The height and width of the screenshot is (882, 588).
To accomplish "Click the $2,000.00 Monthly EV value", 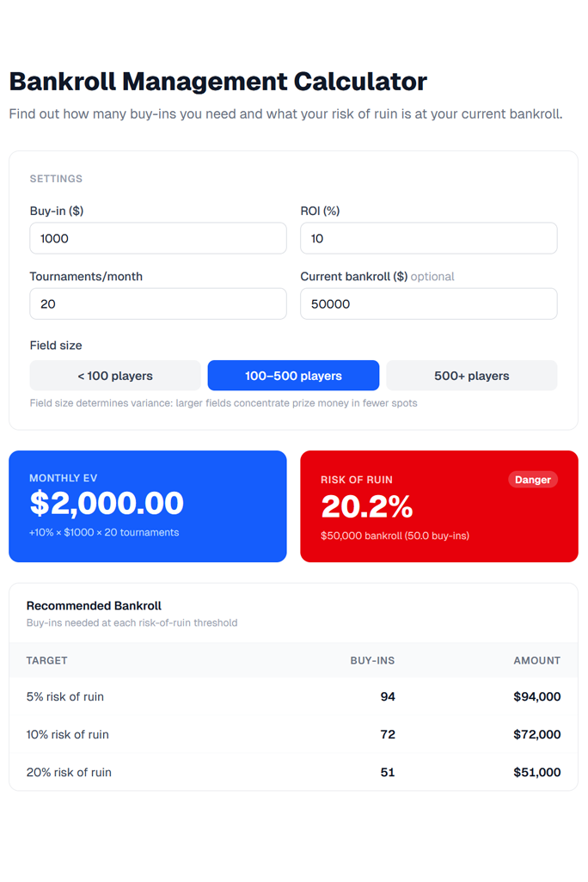I will [x=107, y=504].
